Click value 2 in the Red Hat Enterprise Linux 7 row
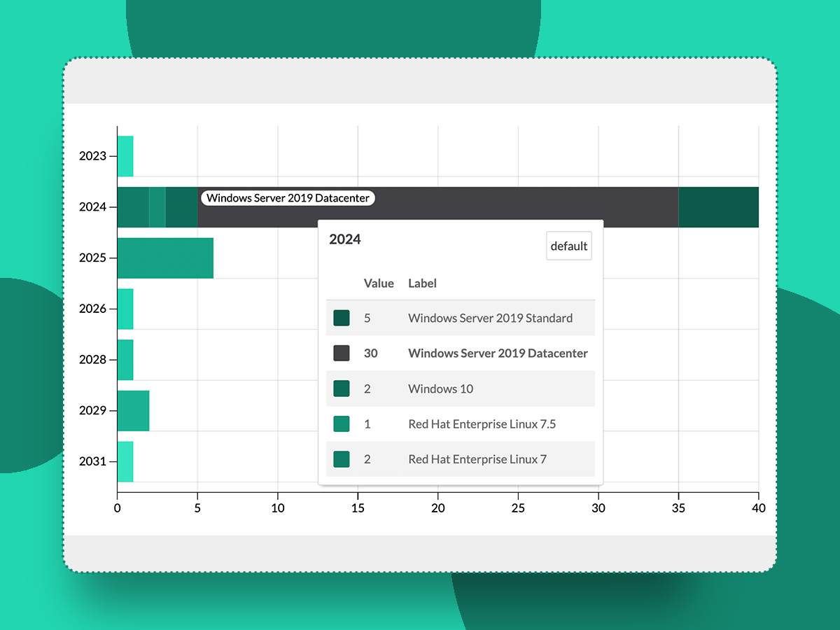Viewport: 840px width, 630px height. [x=367, y=459]
